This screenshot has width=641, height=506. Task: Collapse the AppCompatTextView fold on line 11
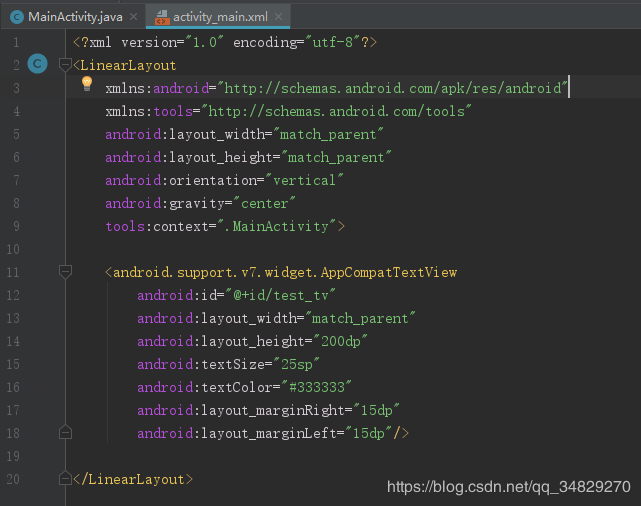[x=65, y=271]
